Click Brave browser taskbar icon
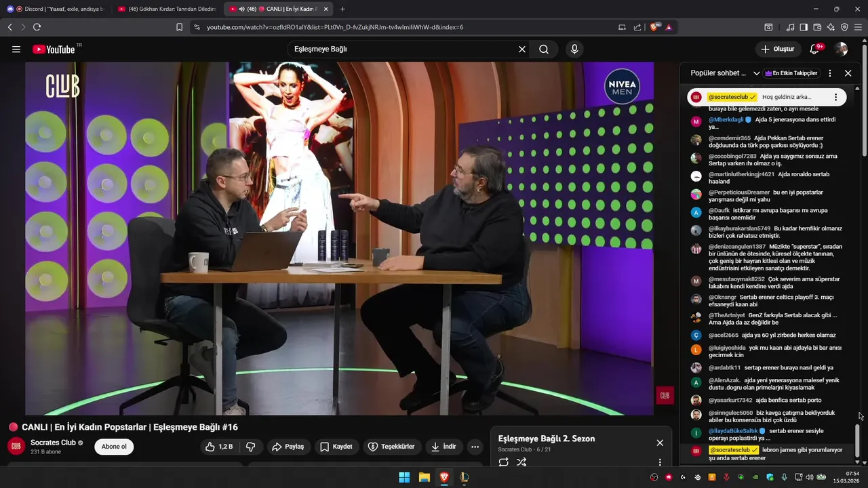The image size is (868, 488). point(443,477)
